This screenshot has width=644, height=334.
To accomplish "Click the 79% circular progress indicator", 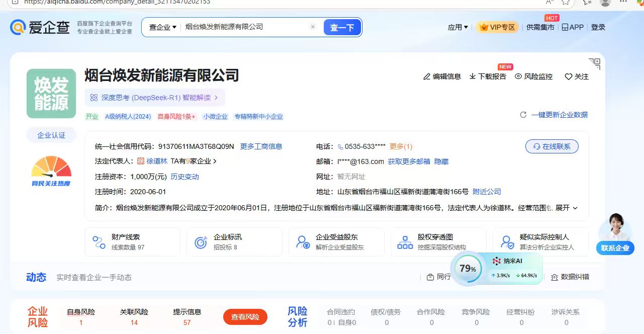I will click(x=468, y=269).
